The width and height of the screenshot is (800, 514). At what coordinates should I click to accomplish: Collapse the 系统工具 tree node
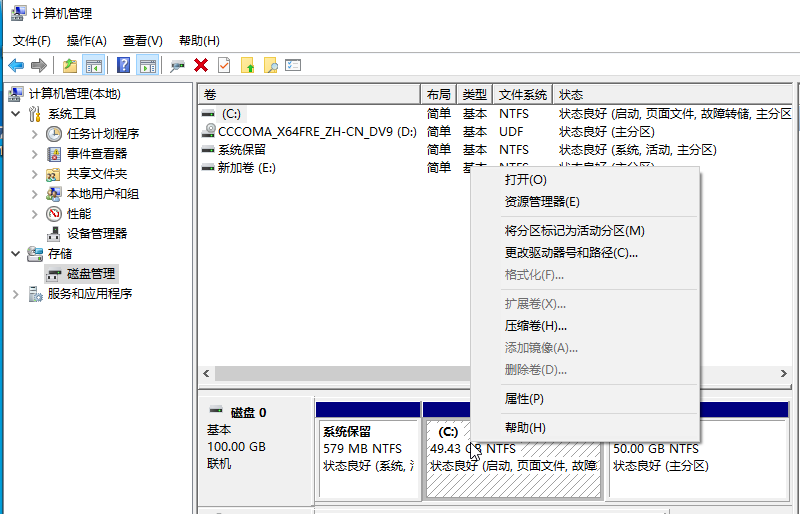[16, 114]
